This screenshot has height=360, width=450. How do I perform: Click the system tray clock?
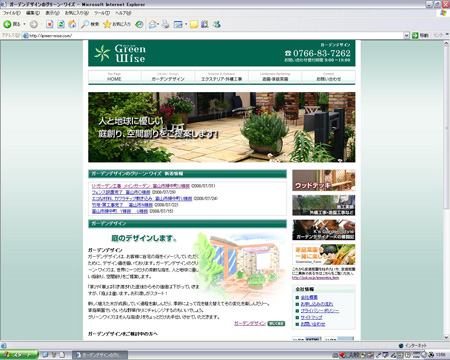coord(441,355)
